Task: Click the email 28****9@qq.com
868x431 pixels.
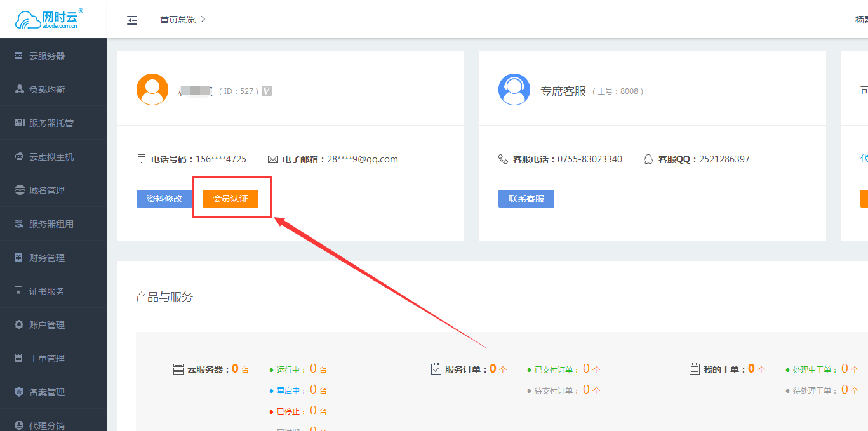Action: coord(363,159)
